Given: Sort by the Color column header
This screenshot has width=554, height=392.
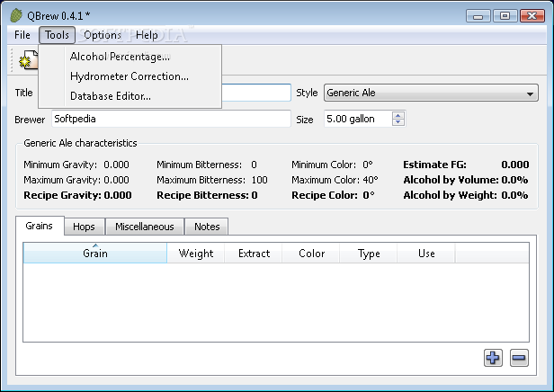Looking at the screenshot, I should pyautogui.click(x=311, y=254).
